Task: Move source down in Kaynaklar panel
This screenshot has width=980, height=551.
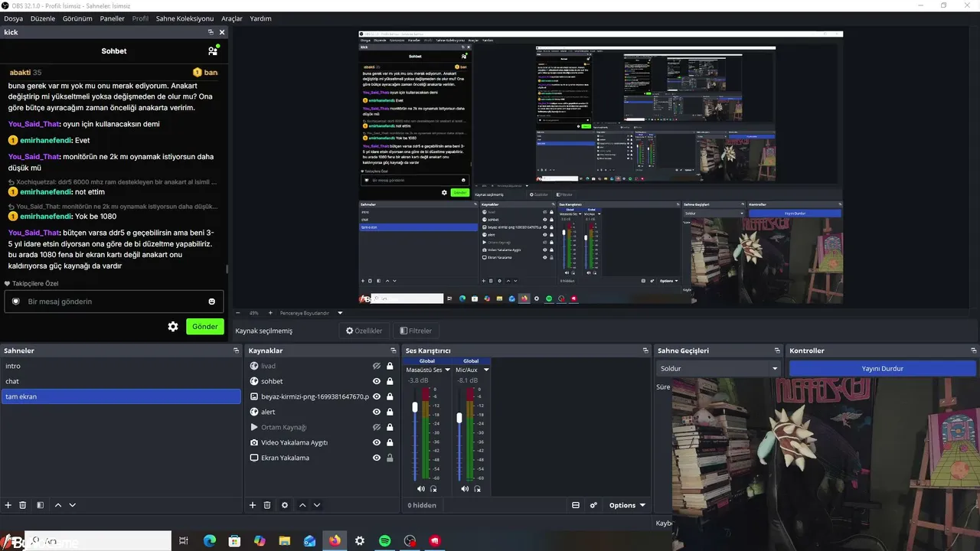Action: 317,505
